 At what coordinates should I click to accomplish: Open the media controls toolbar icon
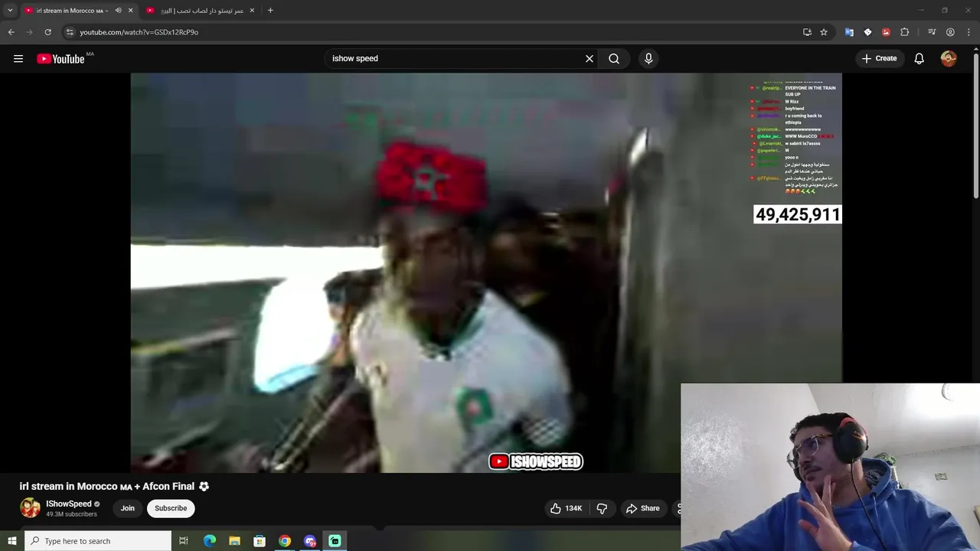tap(932, 32)
